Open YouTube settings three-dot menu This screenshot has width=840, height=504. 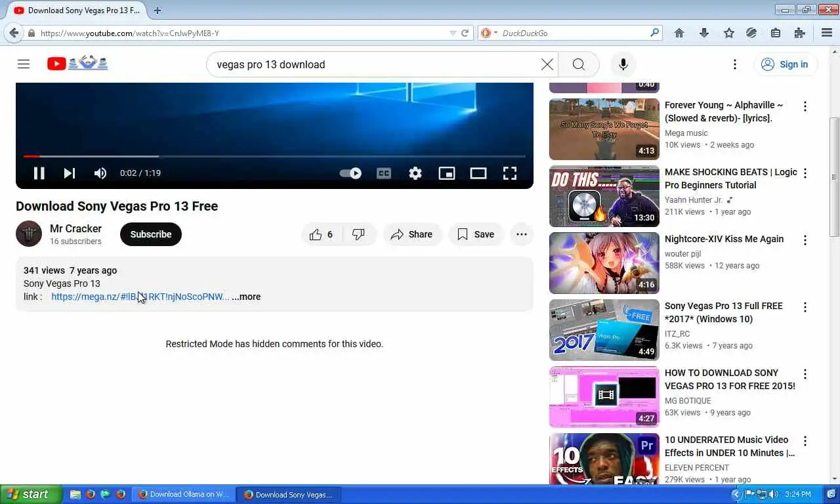coord(735,64)
